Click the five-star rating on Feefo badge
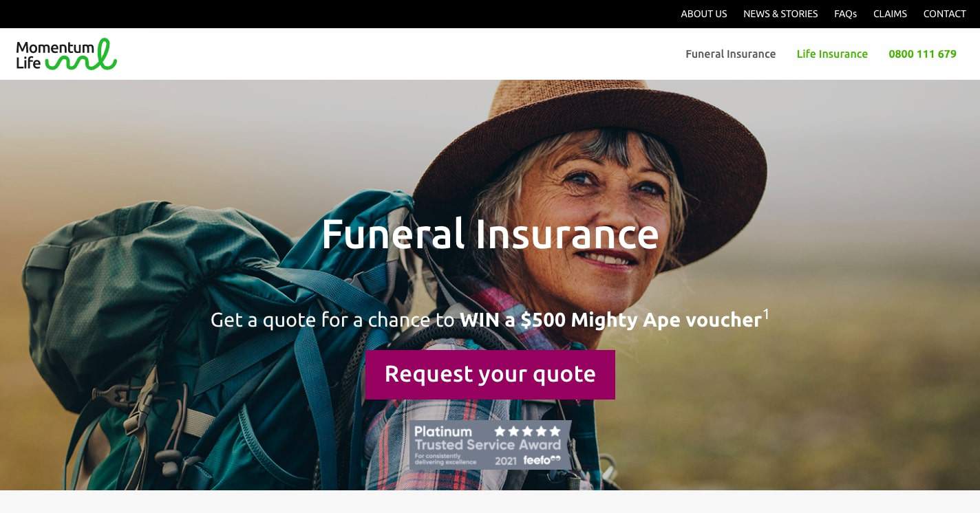 528,431
